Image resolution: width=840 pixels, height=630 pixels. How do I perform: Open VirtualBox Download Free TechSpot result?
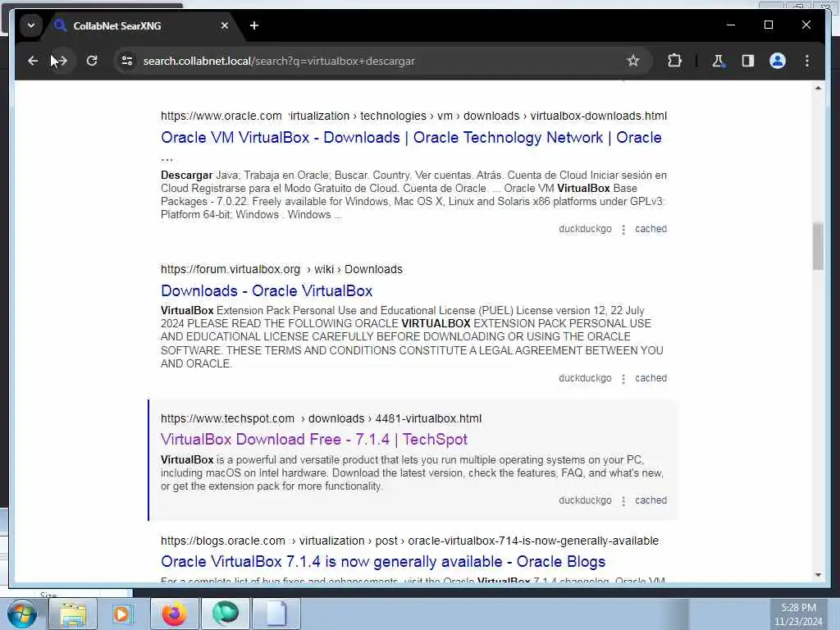(314, 440)
